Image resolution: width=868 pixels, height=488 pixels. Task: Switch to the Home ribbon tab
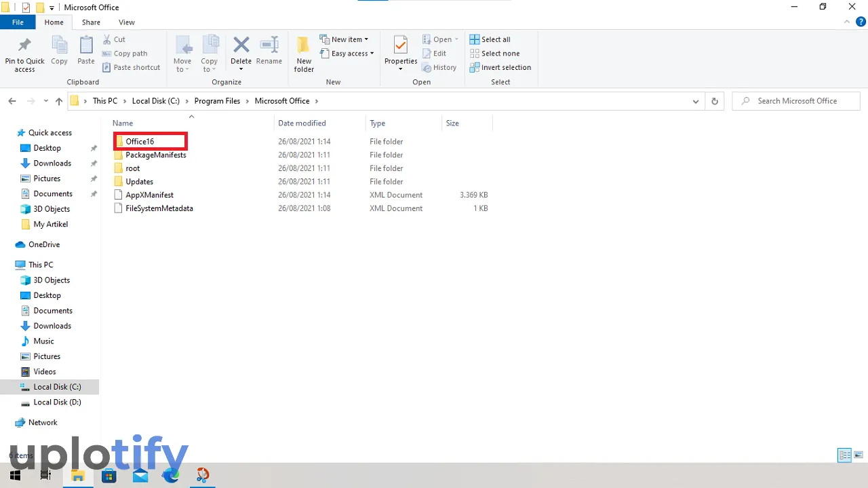[54, 22]
